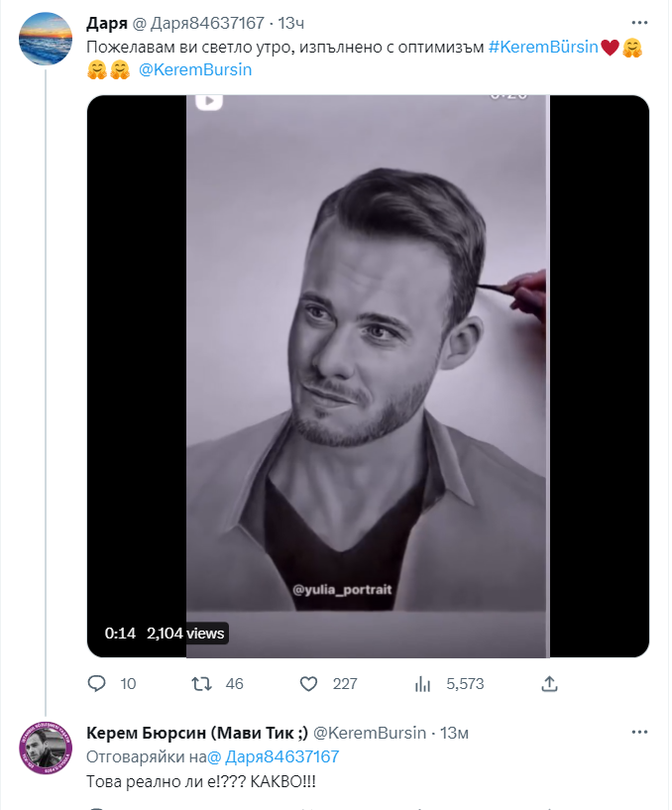Screen dimensions: 672x810
Task: Click the 0:14 video duration badge
Action: (121, 633)
